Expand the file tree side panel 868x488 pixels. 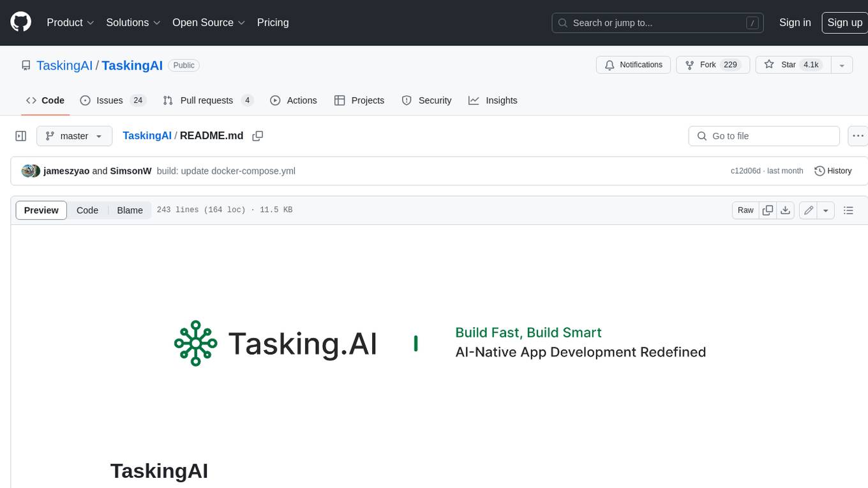(x=20, y=136)
